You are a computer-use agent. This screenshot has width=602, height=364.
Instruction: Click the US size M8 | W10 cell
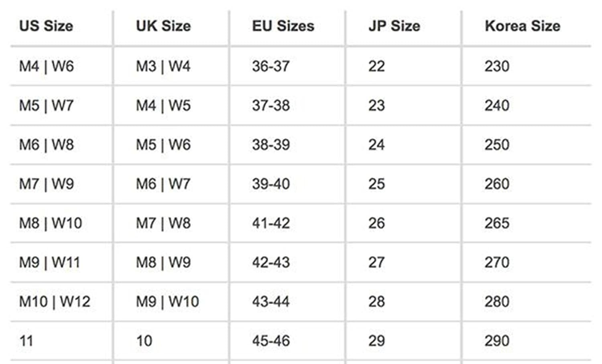click(x=51, y=223)
